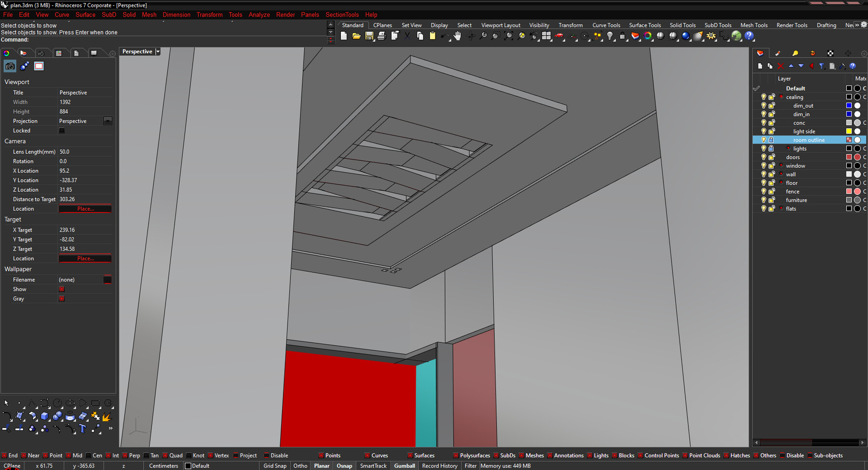Viewport: 868px width, 470px height.
Task: Open the Render menu
Action: (x=285, y=14)
